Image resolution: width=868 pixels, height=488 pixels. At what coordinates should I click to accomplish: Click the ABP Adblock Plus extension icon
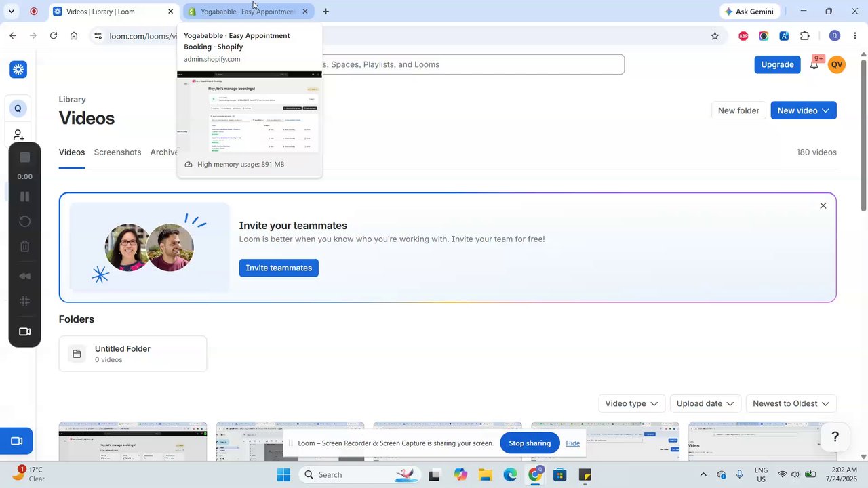coord(743,36)
